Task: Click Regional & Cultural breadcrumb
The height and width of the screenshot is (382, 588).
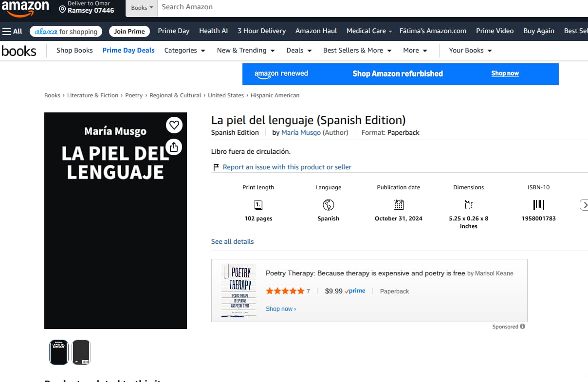Action: 175,95
